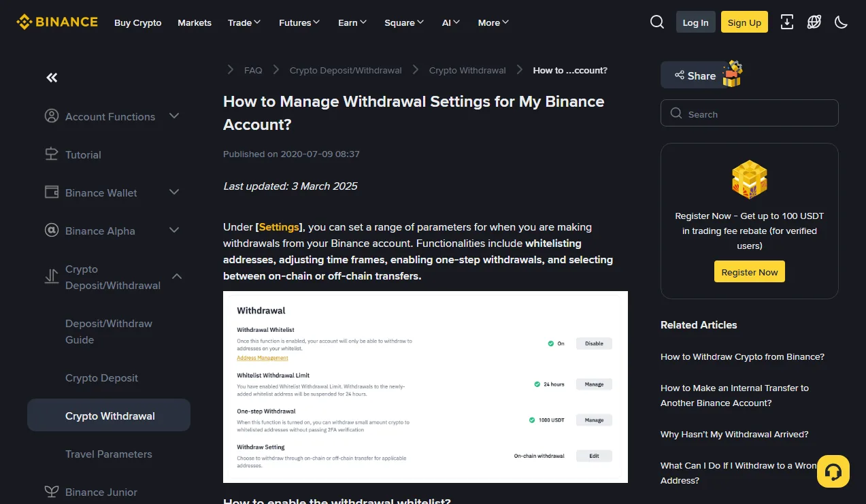
Task: Open the language globe icon
Action: pyautogui.click(x=814, y=22)
